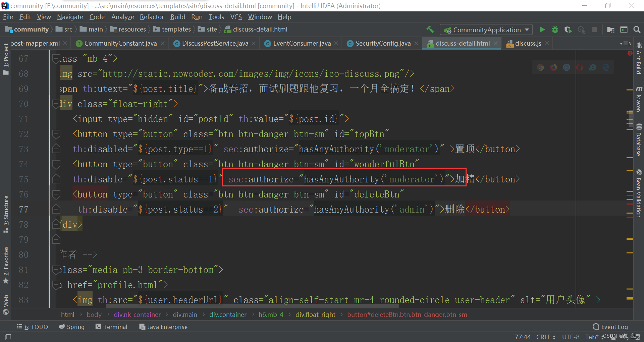Show hidden tabs list dropdown
644x342 pixels.
[625, 44]
